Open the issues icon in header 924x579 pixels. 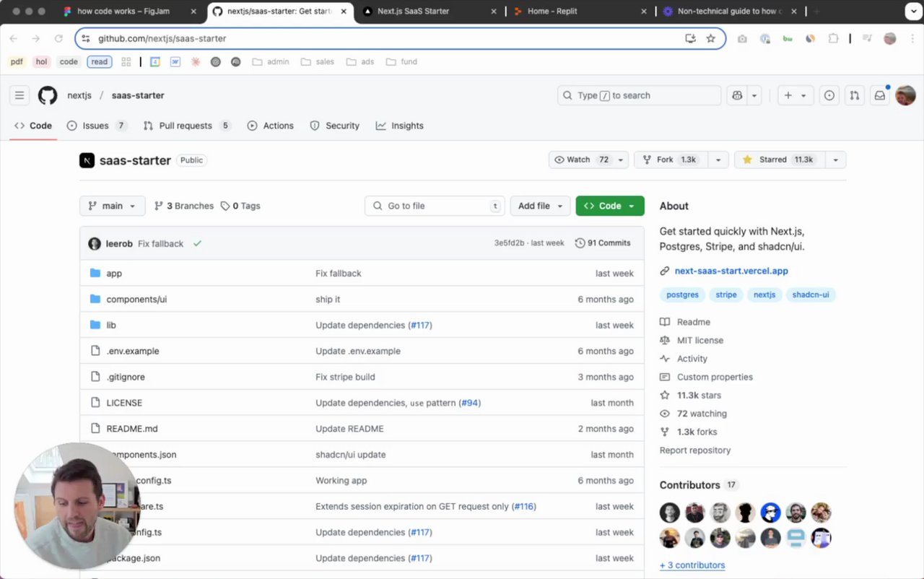(x=829, y=95)
